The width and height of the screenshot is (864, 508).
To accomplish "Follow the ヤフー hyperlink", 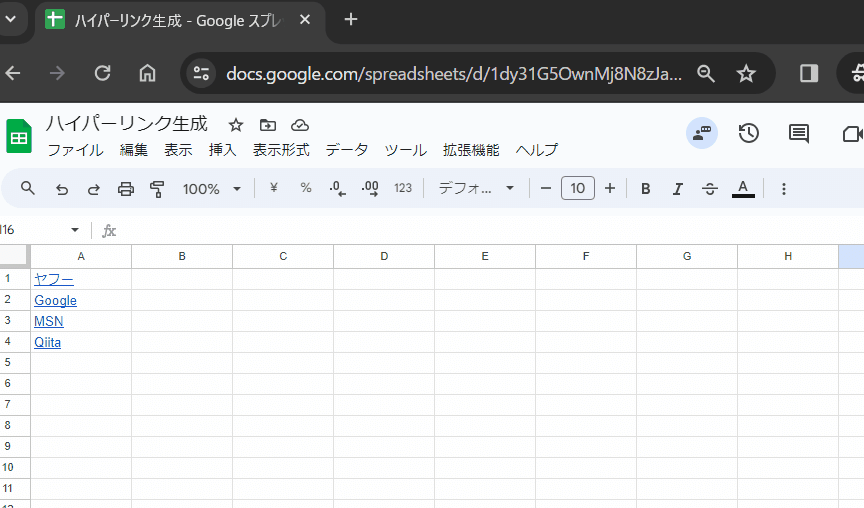I will (53, 279).
